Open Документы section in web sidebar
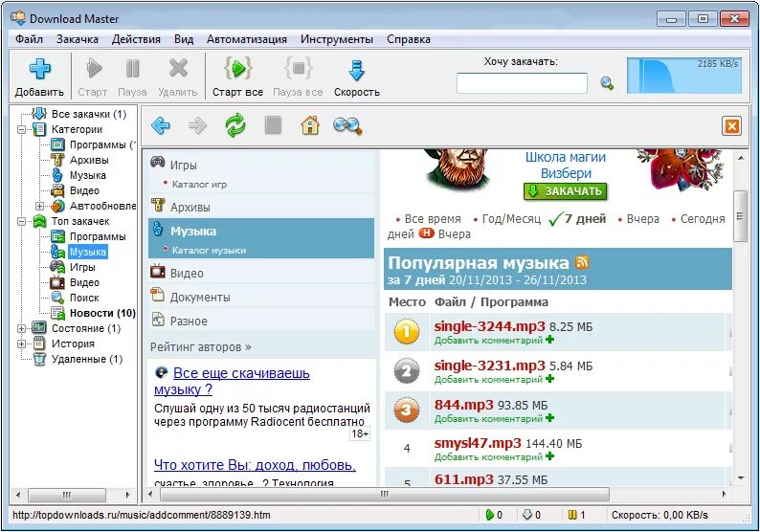The image size is (760, 532). pyautogui.click(x=200, y=297)
